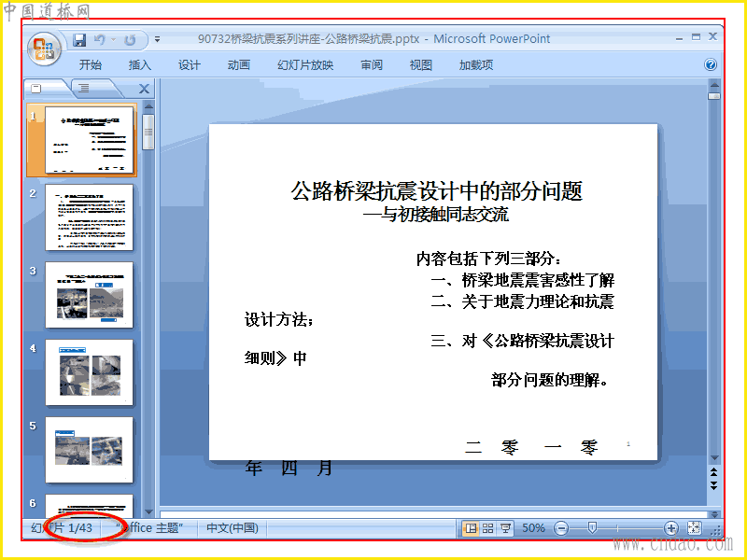Zoom out with the minus button
Screen dimensions: 747x560
click(x=562, y=528)
